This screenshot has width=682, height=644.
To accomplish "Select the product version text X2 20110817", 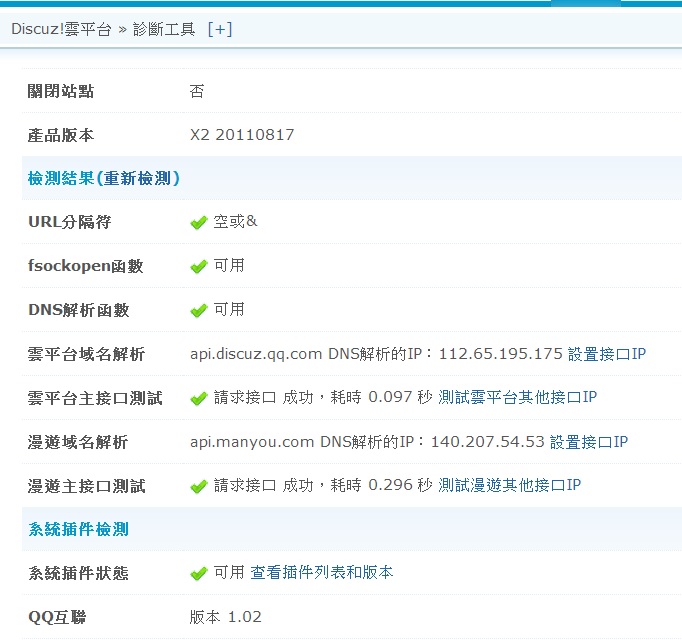I will coord(242,135).
